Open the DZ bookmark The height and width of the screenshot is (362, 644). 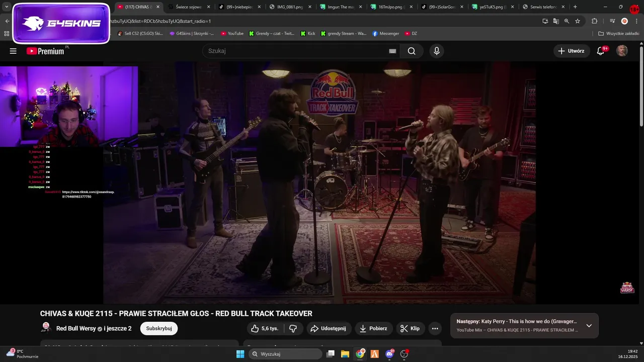pyautogui.click(x=411, y=33)
